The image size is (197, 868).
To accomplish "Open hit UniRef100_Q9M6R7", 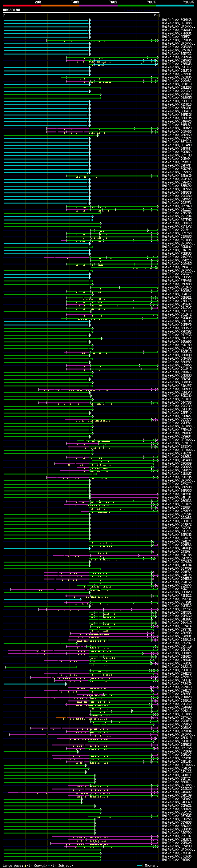I will pos(177,61).
